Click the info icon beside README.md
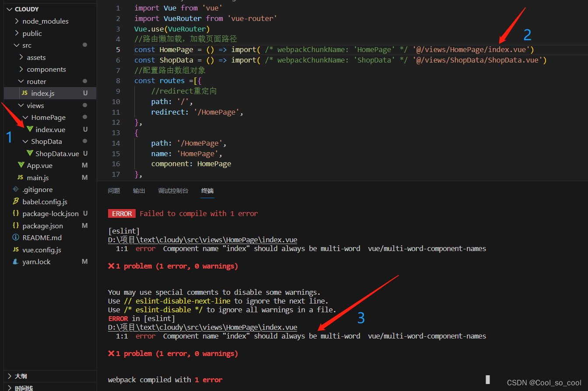The width and height of the screenshot is (588, 391). [x=16, y=237]
